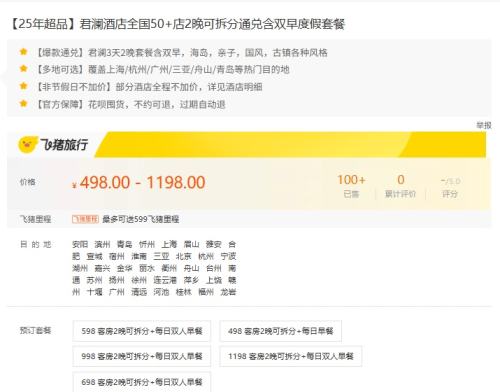Click destination 台州
The image size is (500, 392).
click(214, 268)
